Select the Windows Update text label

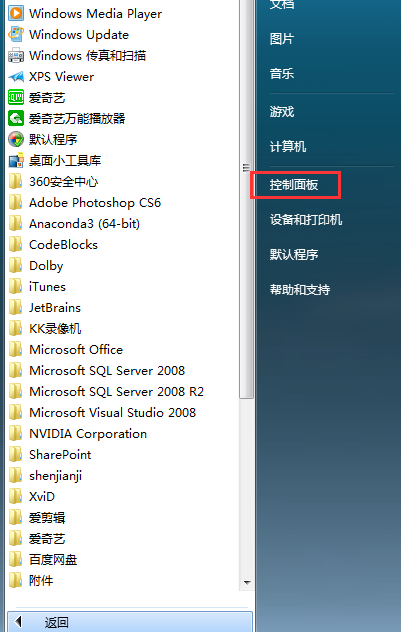[79, 35]
